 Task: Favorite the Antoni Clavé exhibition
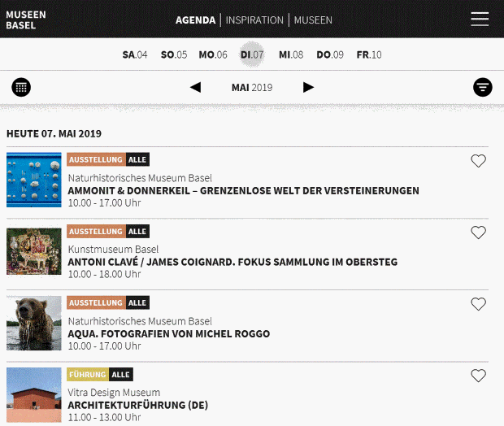click(478, 233)
